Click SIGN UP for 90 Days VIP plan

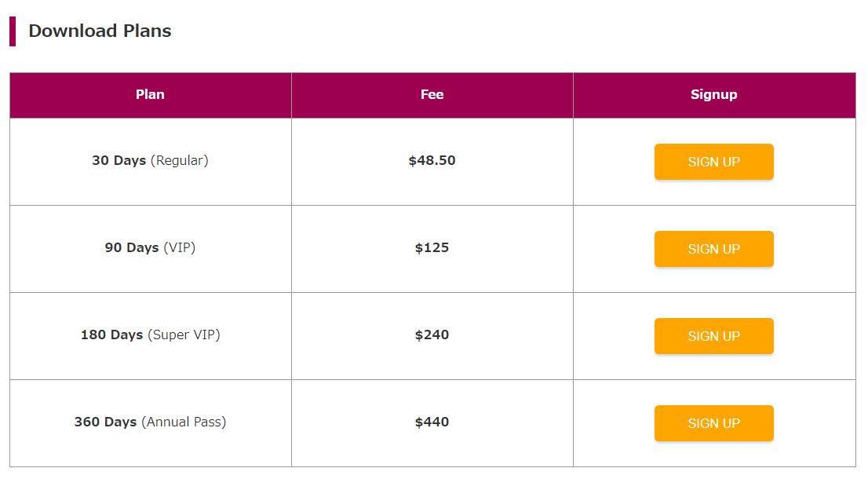tap(713, 249)
